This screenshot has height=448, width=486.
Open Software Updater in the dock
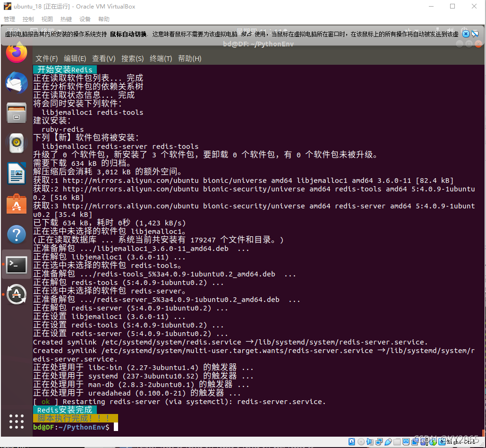(17, 294)
